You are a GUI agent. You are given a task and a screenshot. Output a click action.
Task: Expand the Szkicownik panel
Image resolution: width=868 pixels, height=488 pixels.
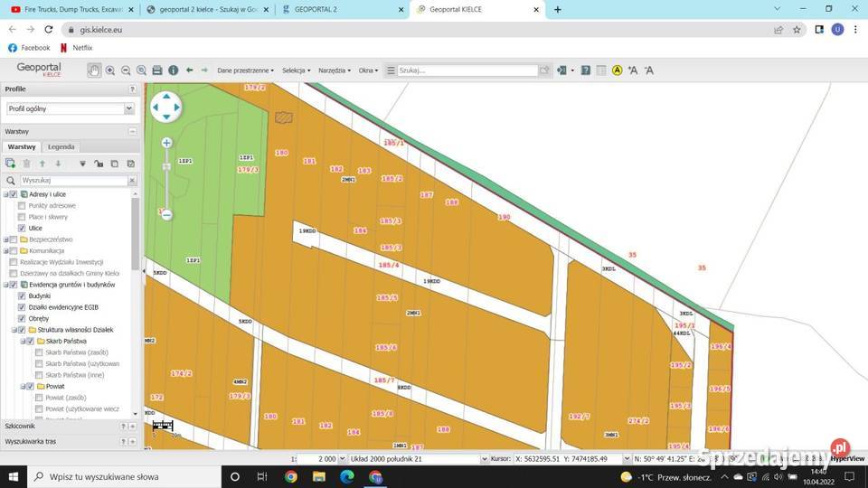pyautogui.click(x=132, y=426)
